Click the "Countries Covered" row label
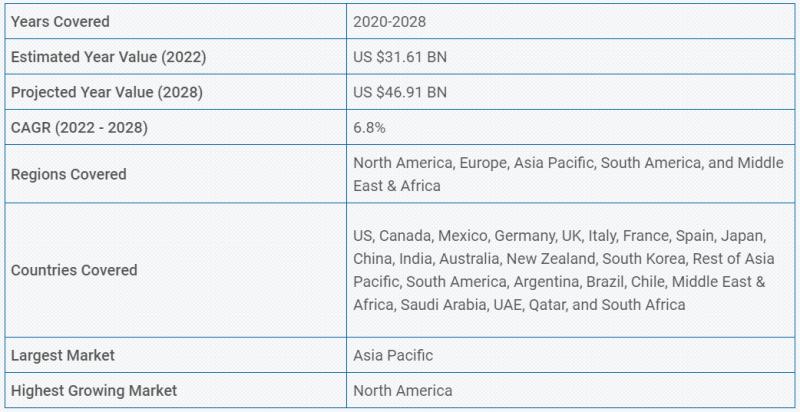This screenshot has height=412, width=800. tap(74, 270)
